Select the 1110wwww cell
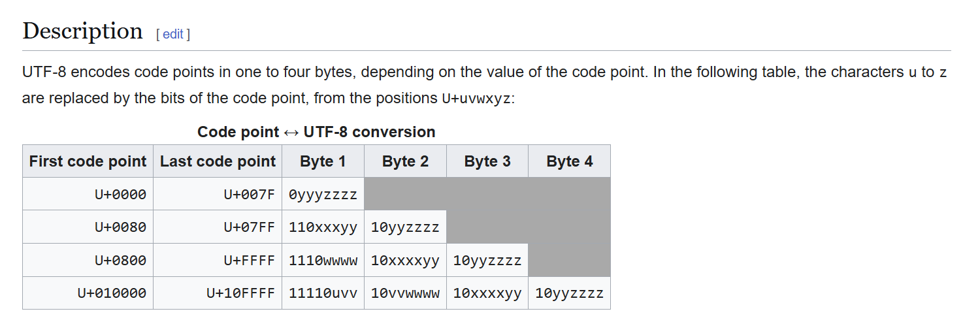980x322 pixels. [x=323, y=261]
